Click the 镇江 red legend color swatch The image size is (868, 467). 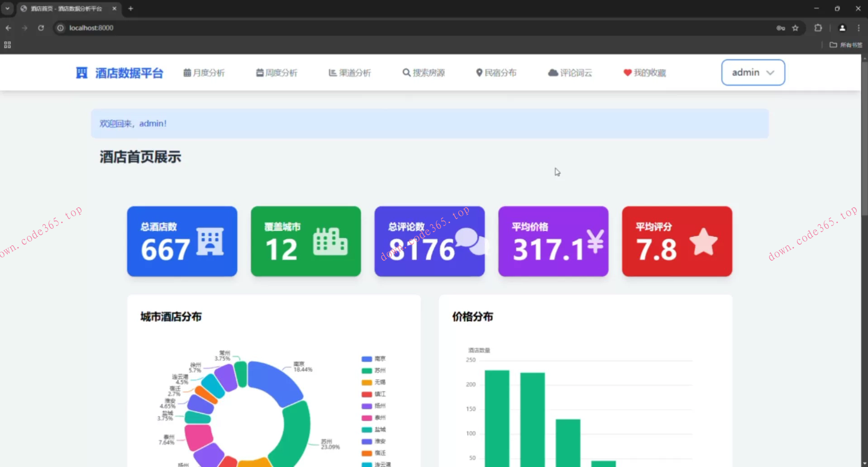pos(367,394)
